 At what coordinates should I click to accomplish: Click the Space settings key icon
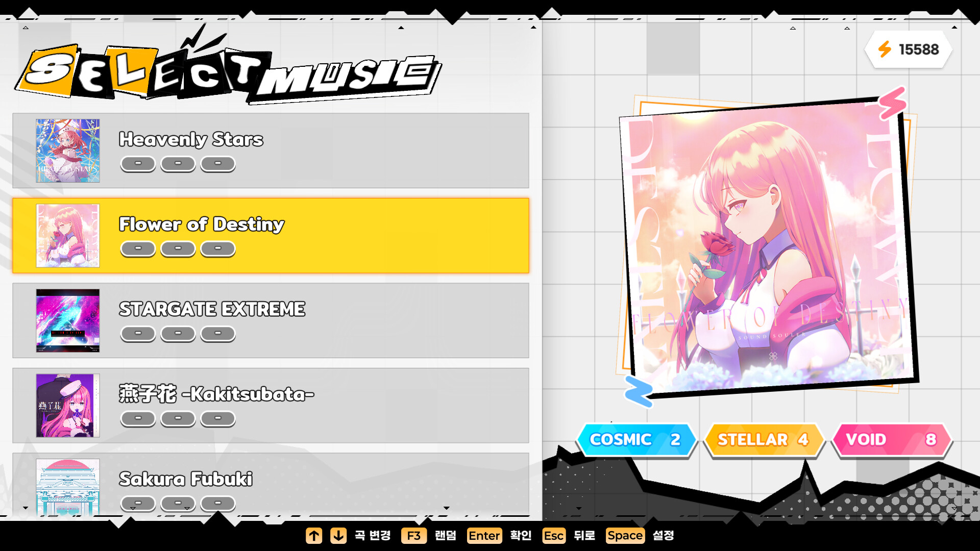(625, 536)
